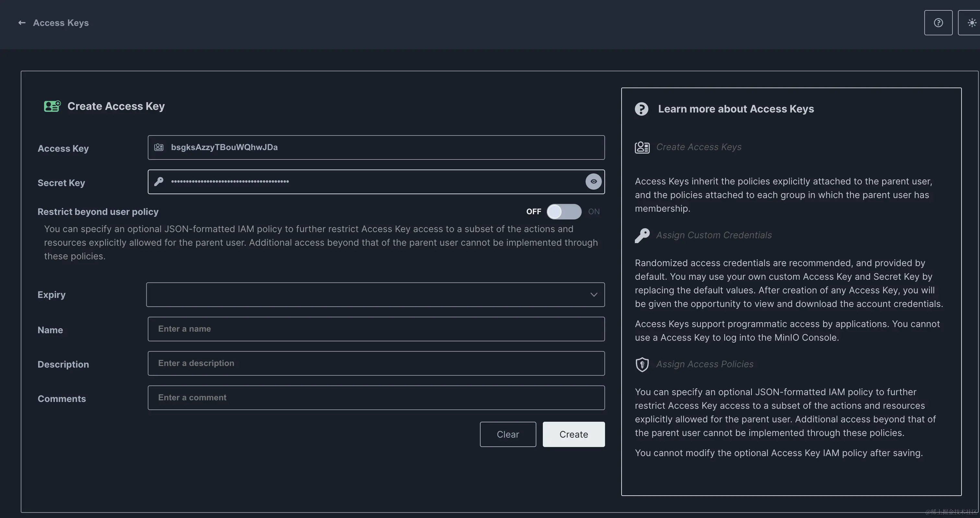Viewport: 980px width, 518px height.
Task: Click the Create button
Action: coord(574,434)
